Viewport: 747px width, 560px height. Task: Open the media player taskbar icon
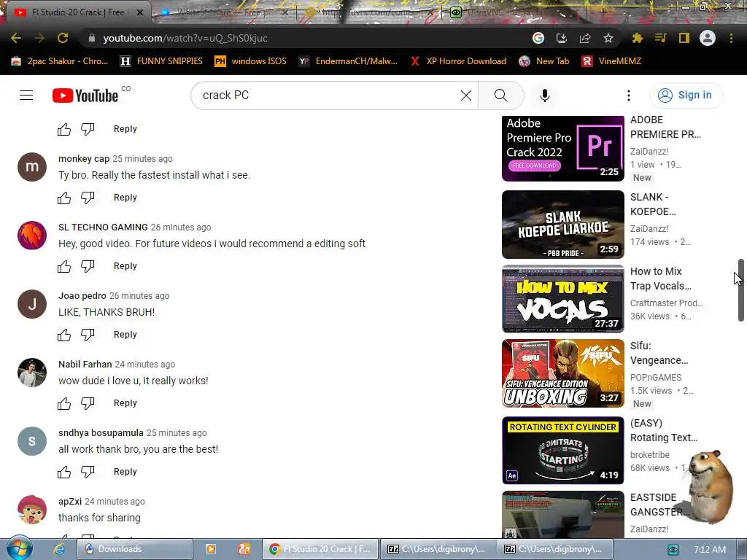(x=211, y=549)
